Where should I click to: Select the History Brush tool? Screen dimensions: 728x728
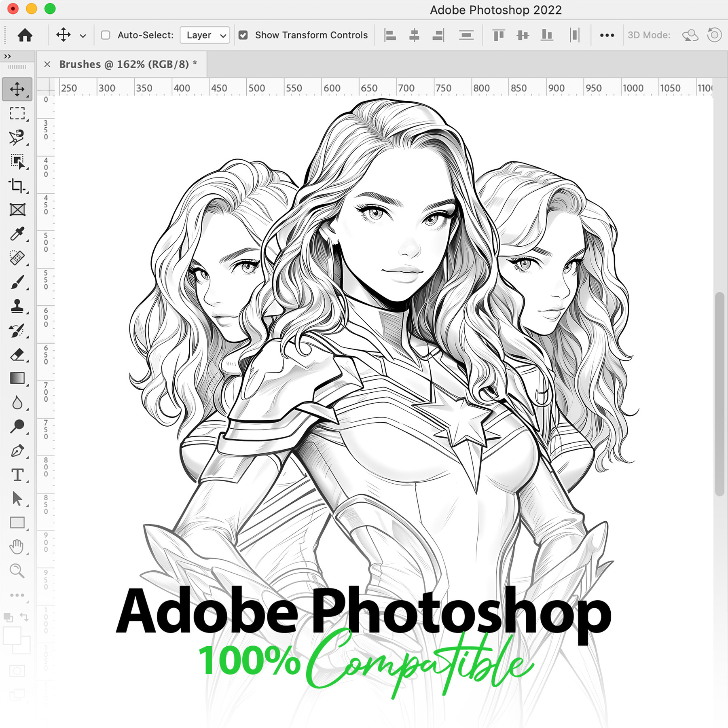click(x=17, y=330)
